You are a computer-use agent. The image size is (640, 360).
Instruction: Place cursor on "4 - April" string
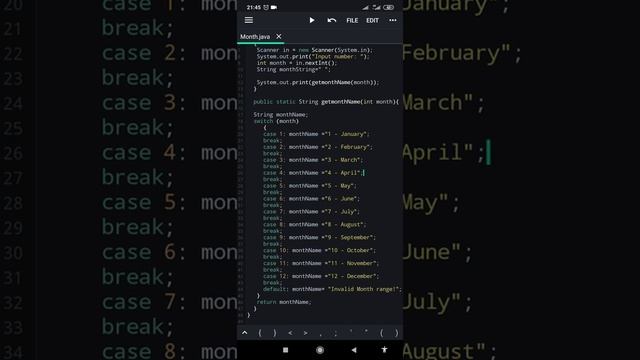tap(343, 173)
